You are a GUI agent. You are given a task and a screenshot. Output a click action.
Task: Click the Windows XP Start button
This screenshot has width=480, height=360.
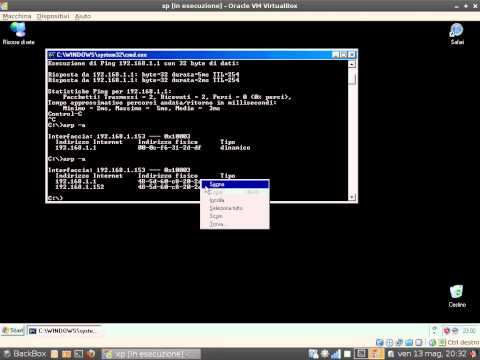[13, 330]
